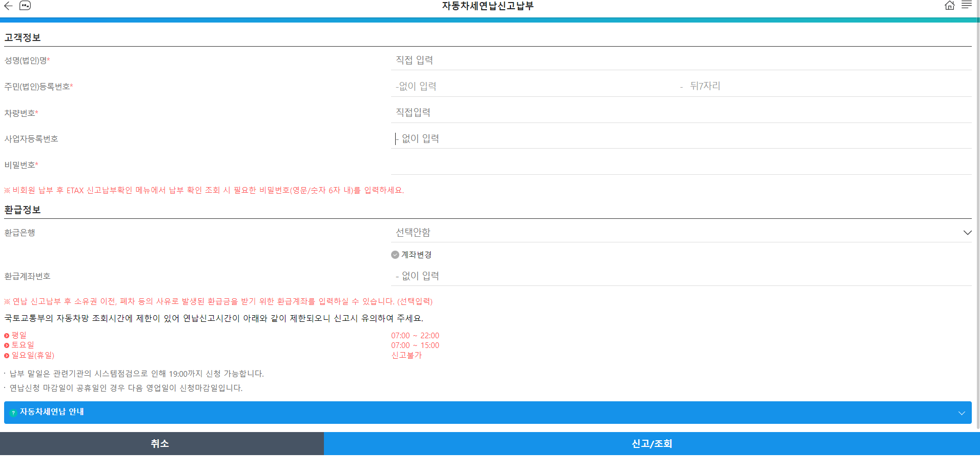
Task: Focus the 성명(법인)명 input field
Action: click(681, 60)
